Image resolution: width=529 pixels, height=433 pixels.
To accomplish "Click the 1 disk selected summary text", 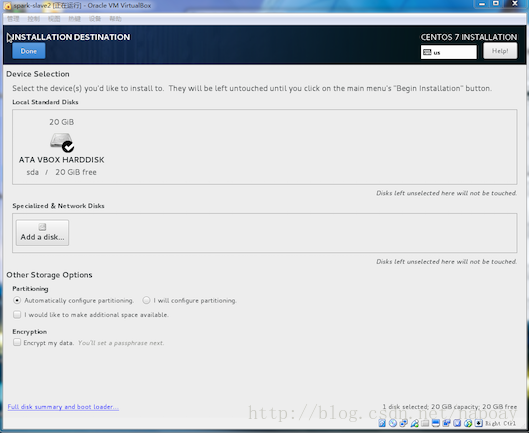I will (450, 407).
